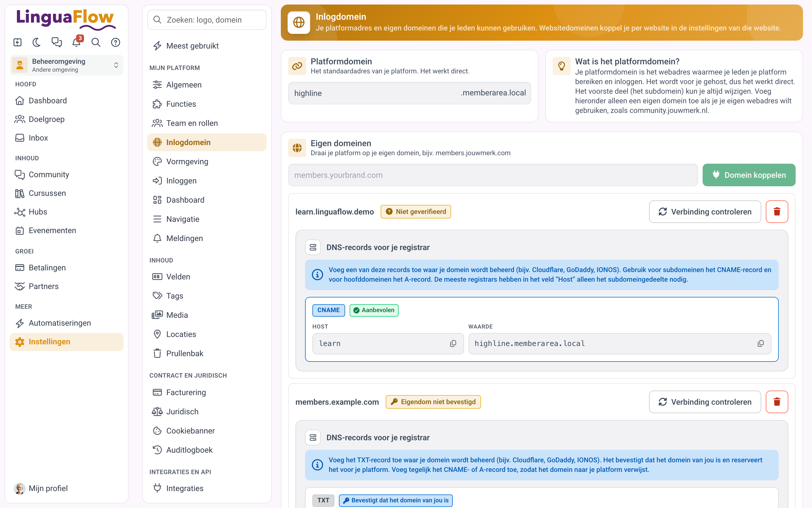The image size is (812, 508).
Task: Open Functies settings
Action: pos(207,104)
